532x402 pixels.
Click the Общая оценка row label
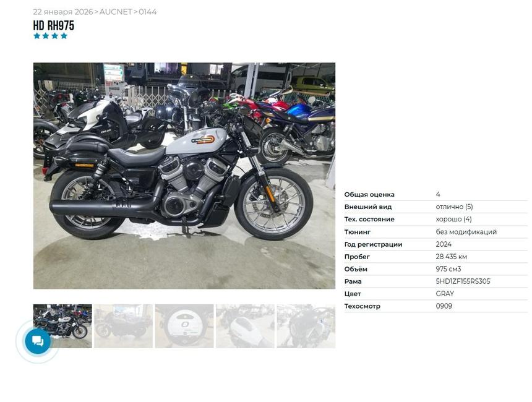click(369, 194)
